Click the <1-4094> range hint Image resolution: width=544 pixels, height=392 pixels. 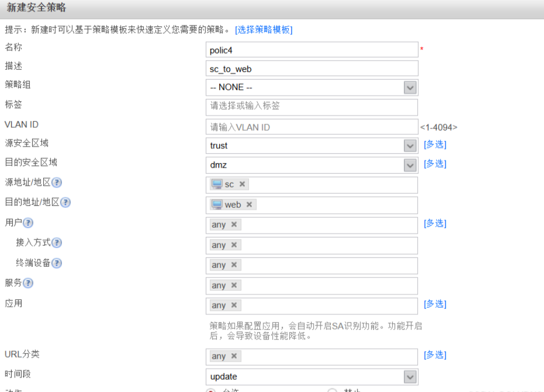click(x=438, y=127)
